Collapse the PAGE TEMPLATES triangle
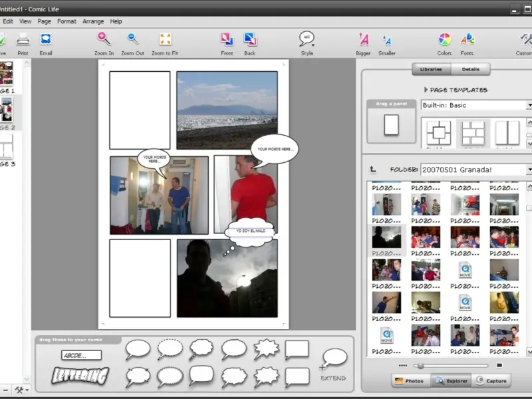 426,90
